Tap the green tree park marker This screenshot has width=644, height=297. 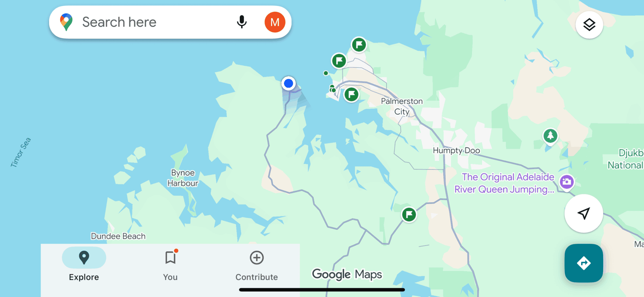coord(550,136)
